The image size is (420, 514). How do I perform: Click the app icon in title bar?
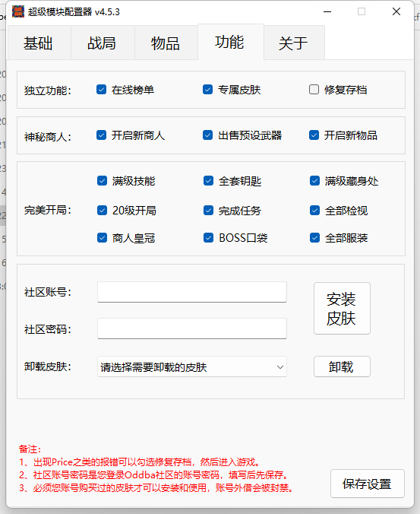pyautogui.click(x=18, y=11)
